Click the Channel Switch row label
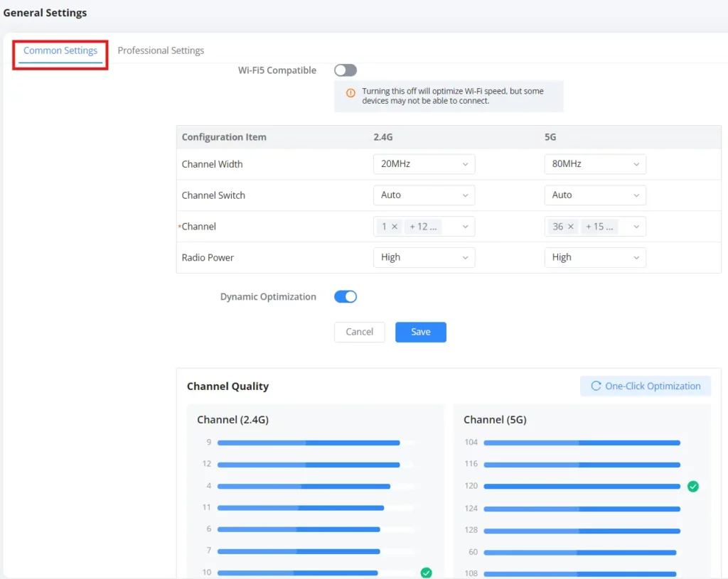The width and height of the screenshot is (728, 579). [213, 196]
